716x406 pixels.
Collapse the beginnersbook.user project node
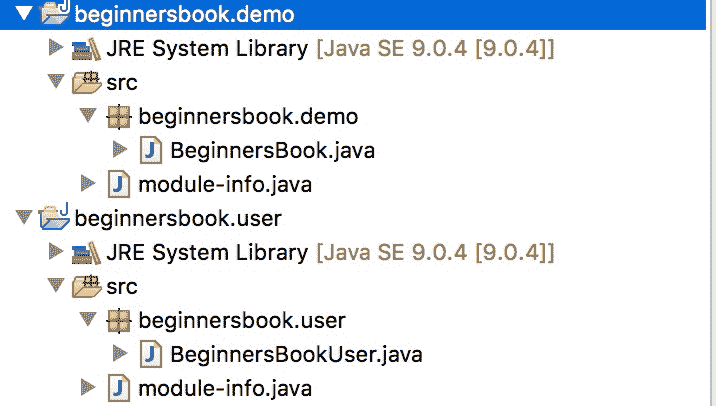22,218
